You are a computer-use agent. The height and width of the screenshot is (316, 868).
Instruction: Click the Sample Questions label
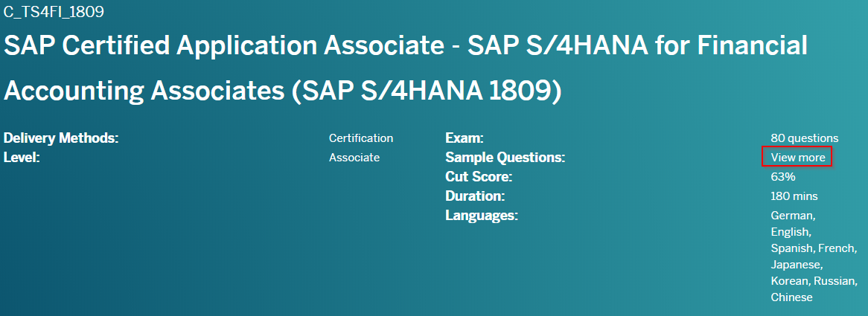[x=505, y=157]
